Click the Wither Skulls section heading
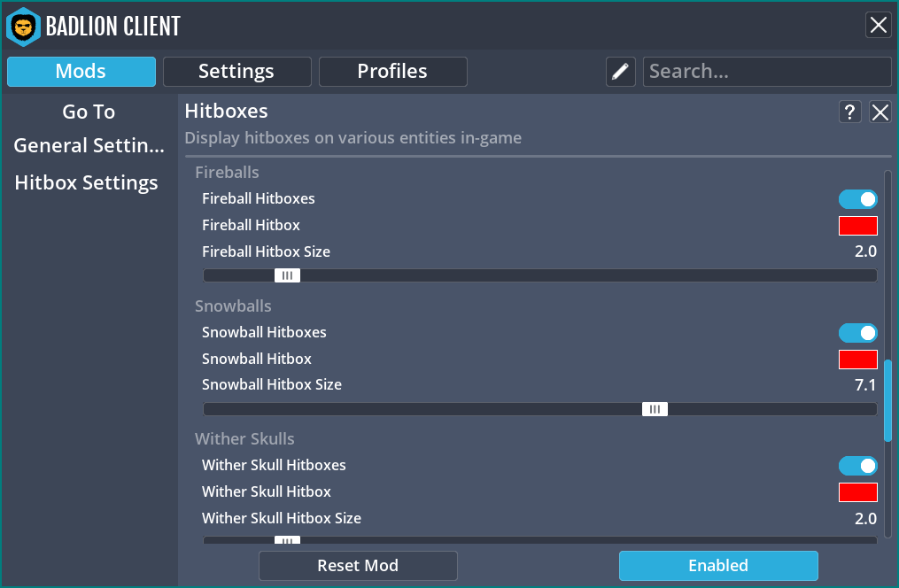 (244, 439)
